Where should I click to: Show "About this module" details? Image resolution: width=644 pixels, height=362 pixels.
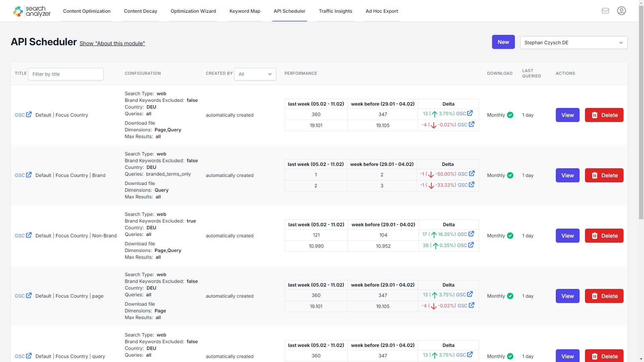112,43
